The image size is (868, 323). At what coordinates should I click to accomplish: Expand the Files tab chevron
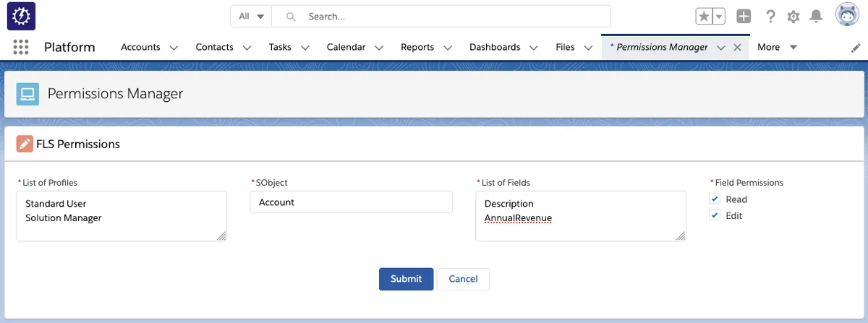pyautogui.click(x=588, y=48)
